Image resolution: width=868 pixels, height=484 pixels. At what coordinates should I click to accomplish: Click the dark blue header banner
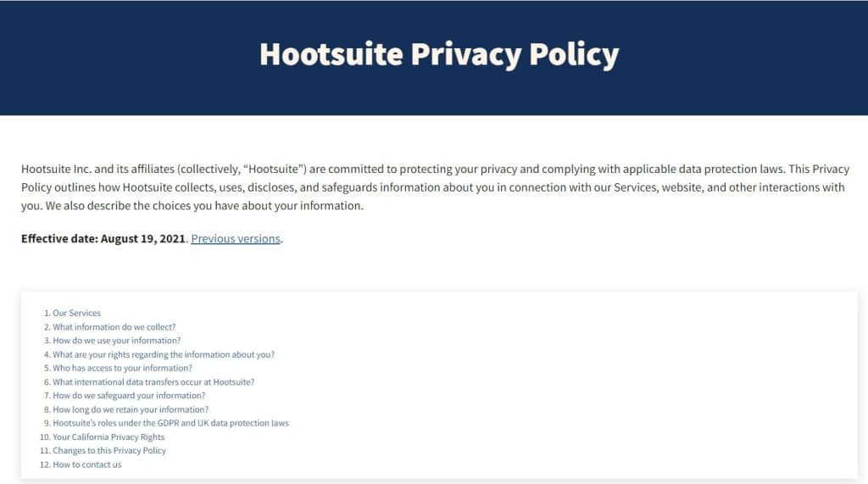tap(434, 58)
